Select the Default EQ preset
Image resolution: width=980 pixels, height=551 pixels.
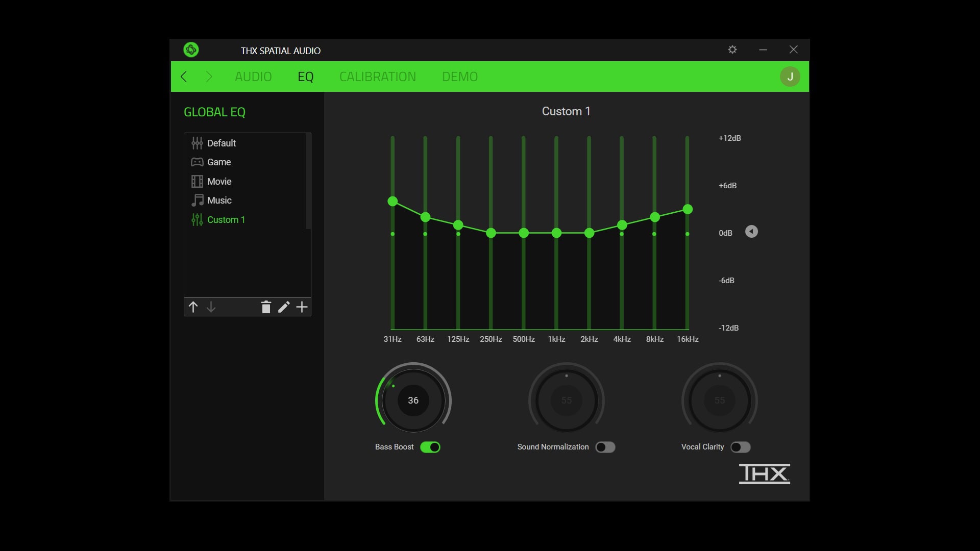(246, 143)
